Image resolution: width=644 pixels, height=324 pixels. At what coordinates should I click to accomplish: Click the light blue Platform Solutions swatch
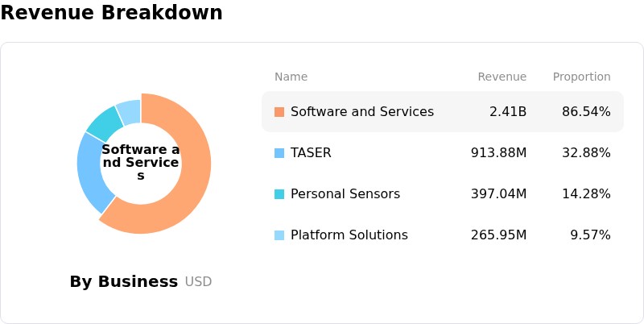pyautogui.click(x=279, y=235)
